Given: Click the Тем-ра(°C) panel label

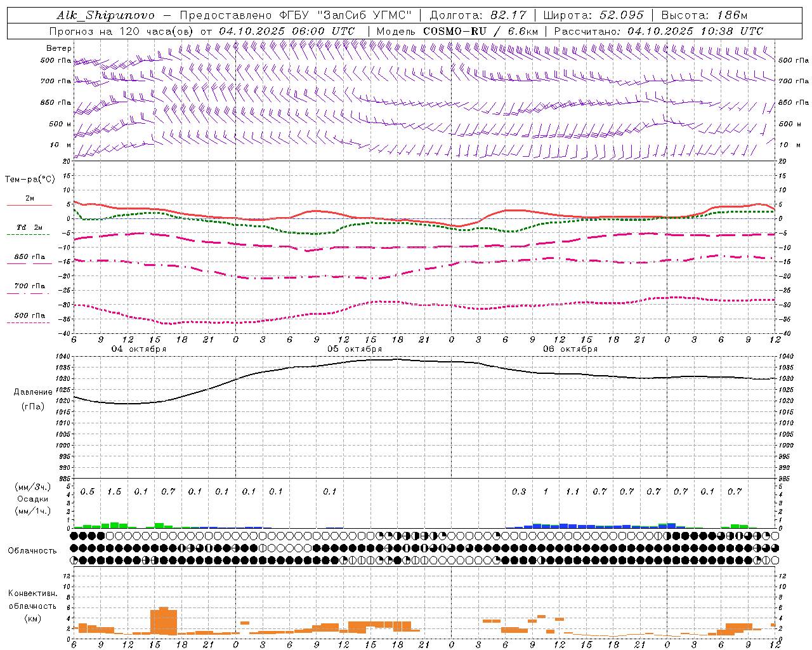Looking at the screenshot, I should [30, 180].
